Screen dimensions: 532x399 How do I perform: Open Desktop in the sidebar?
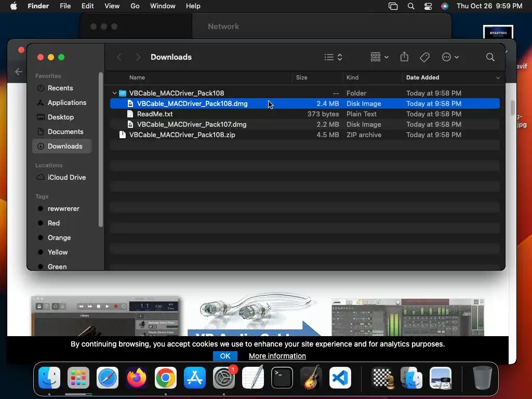[62, 117]
